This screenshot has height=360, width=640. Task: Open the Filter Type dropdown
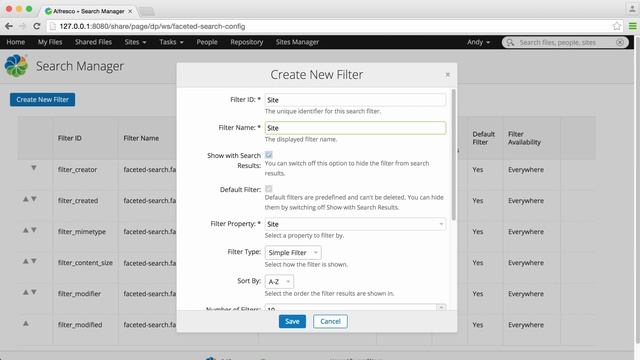(293, 253)
